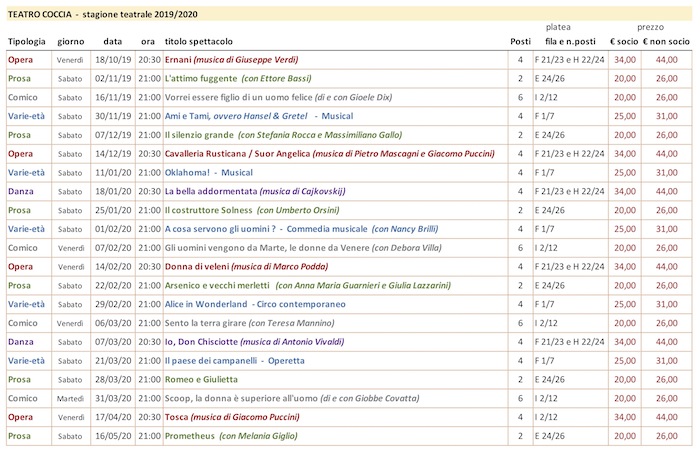Select 'Io, Don Chisciotte (musica di Antonio Vivaldi)'
The height and width of the screenshot is (453, 700).
click(x=254, y=342)
